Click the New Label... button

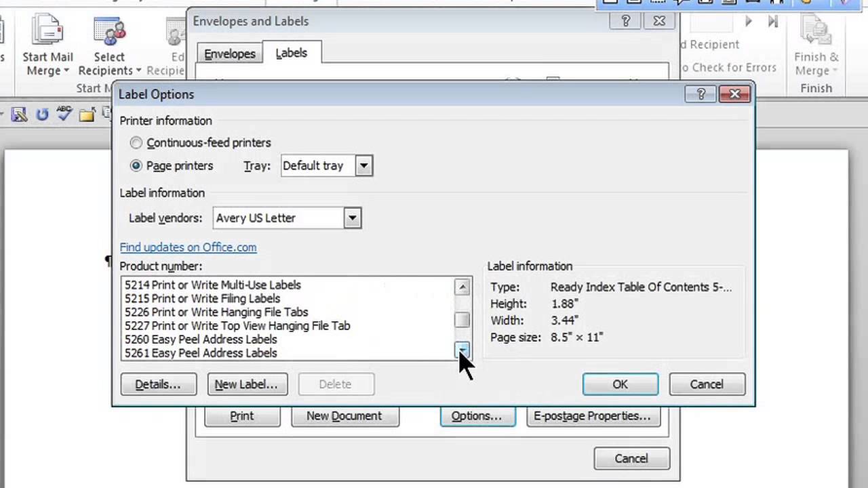click(246, 384)
